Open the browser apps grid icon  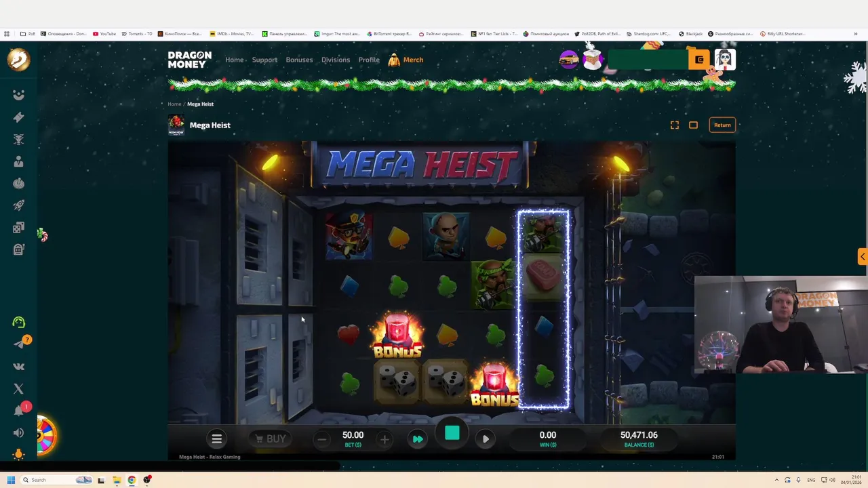(7, 34)
